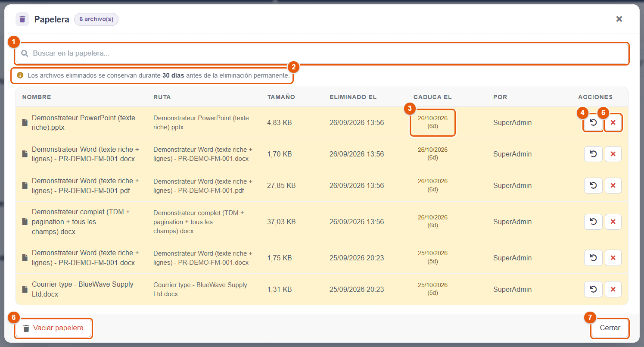Viewport: 644px width, 347px height.
Task: Restore the 1,70 KB Word docx file
Action: click(593, 154)
